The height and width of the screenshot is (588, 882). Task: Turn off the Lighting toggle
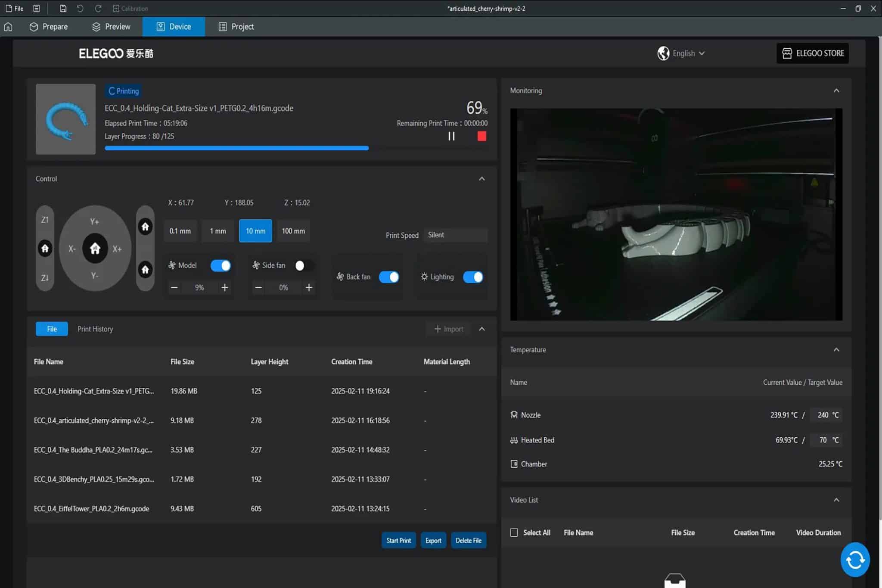click(472, 277)
